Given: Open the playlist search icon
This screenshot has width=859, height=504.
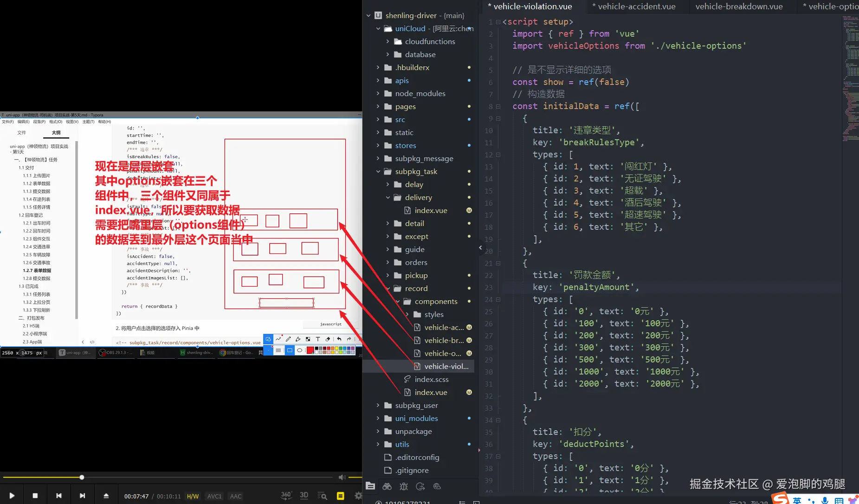Looking at the screenshot, I should (x=322, y=496).
